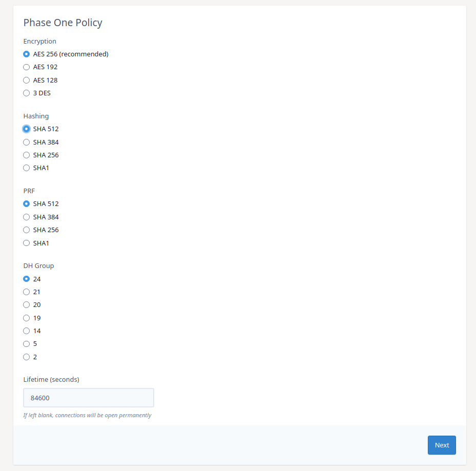476x471 pixels.
Task: Select DH Group 20
Action: point(26,304)
